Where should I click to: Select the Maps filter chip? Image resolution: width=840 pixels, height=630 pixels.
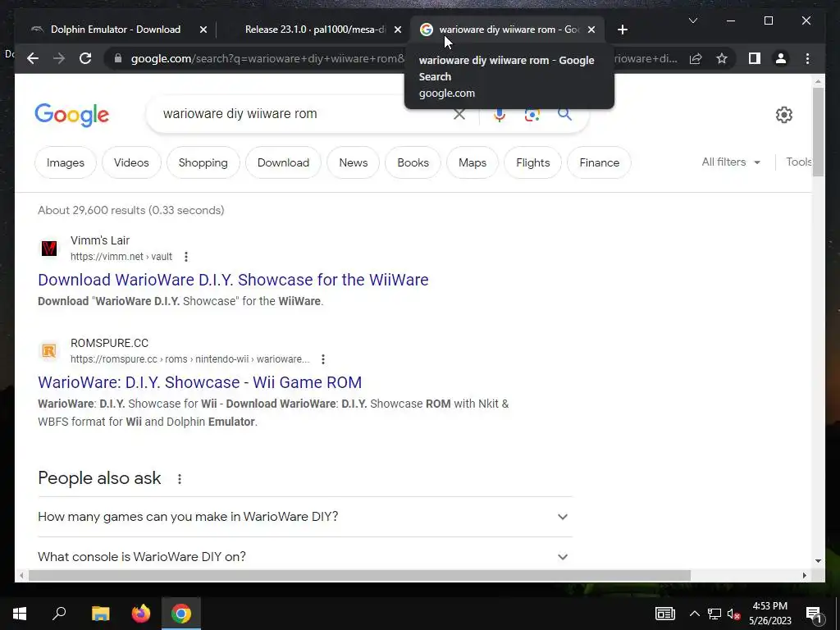(x=472, y=162)
